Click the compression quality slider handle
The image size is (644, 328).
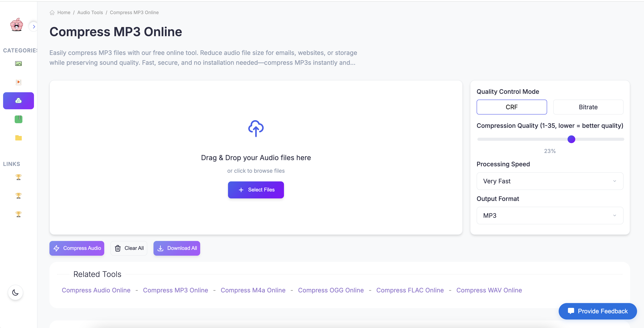[571, 139]
